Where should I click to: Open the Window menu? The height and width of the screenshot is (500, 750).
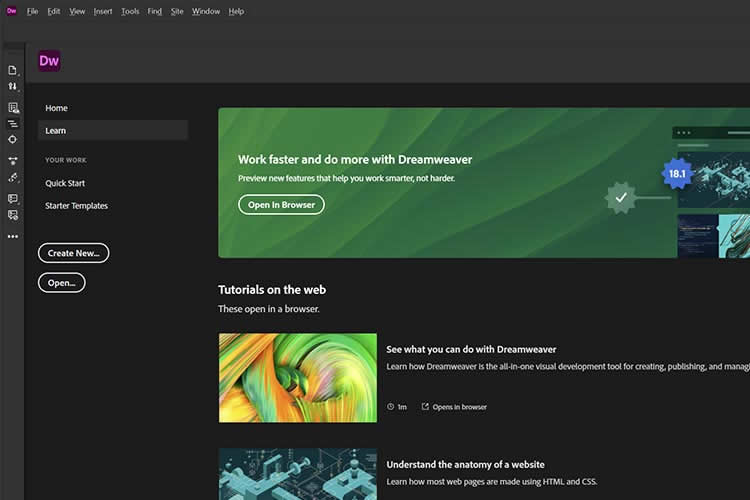[205, 11]
